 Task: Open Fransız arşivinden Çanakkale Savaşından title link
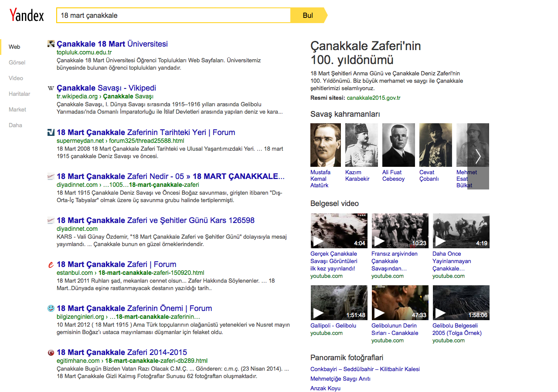[x=395, y=261]
